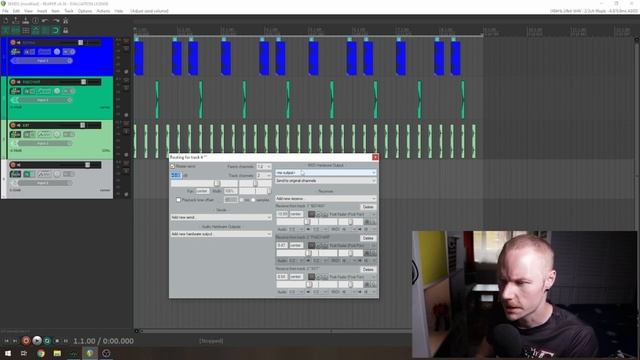Open the Send to original channels dropdown
This screenshot has width=640, height=360.
(x=326, y=181)
